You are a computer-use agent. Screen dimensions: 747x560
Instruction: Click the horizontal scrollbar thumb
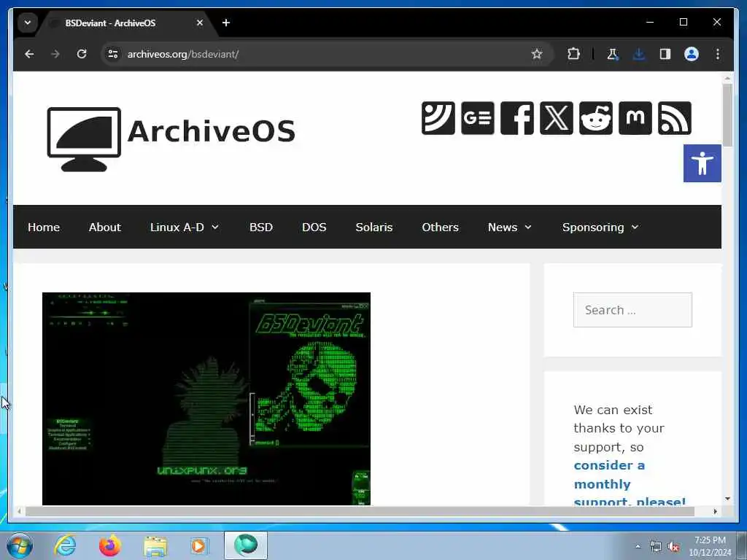point(360,511)
